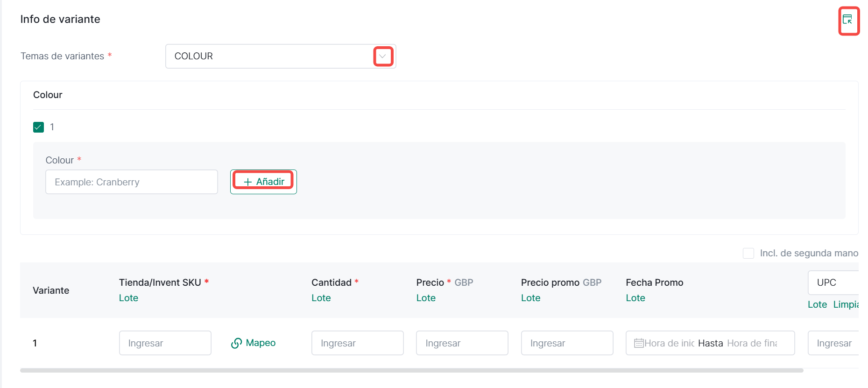Viewport: 868px width, 388px height.
Task: Click the SKU Ingresar input field
Action: [x=165, y=343]
